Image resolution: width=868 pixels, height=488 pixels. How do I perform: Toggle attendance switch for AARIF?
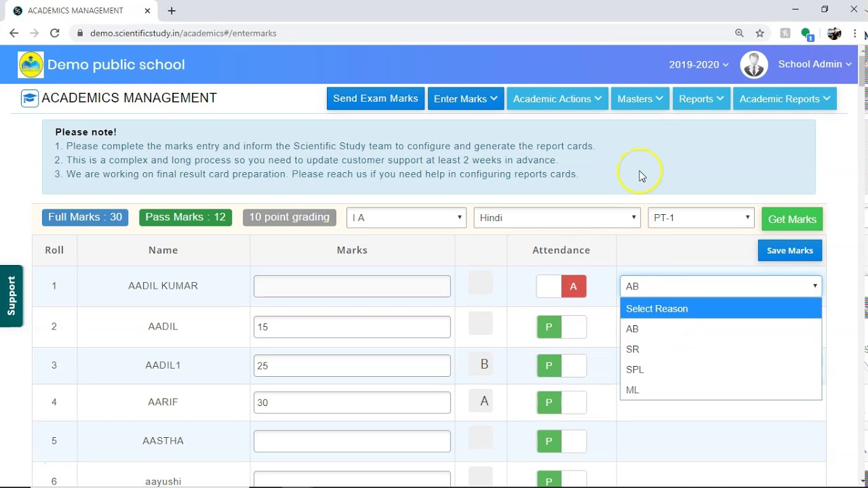561,402
